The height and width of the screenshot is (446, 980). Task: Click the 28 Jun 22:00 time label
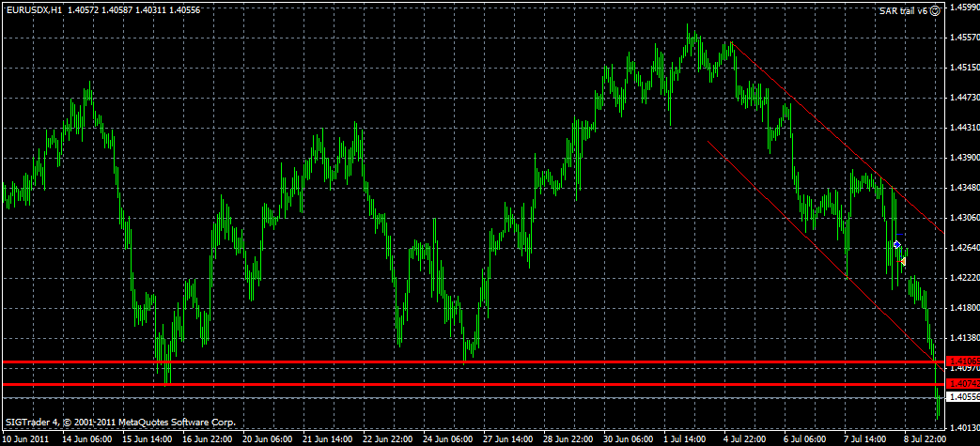point(568,439)
